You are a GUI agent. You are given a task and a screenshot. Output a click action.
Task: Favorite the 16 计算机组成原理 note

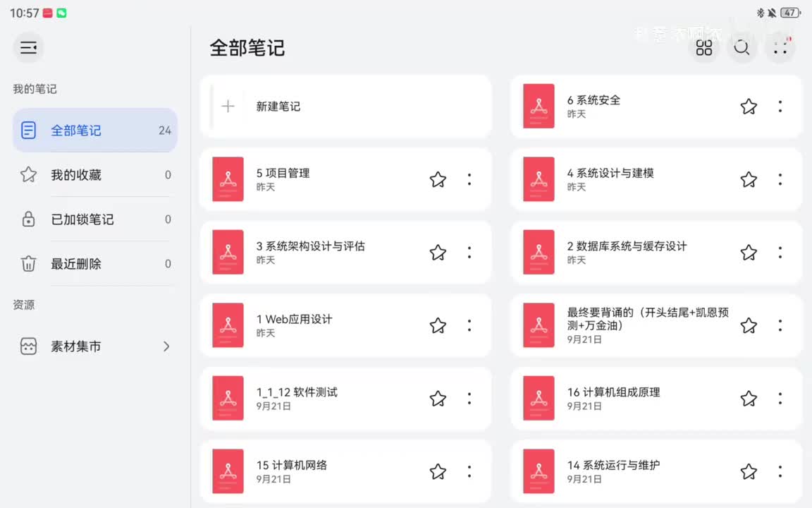click(749, 399)
